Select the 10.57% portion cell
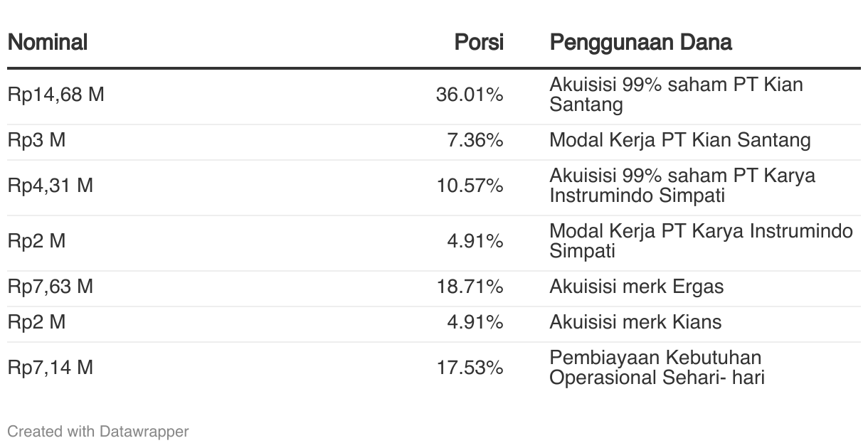Image resolution: width=868 pixels, height=448 pixels. (x=470, y=186)
